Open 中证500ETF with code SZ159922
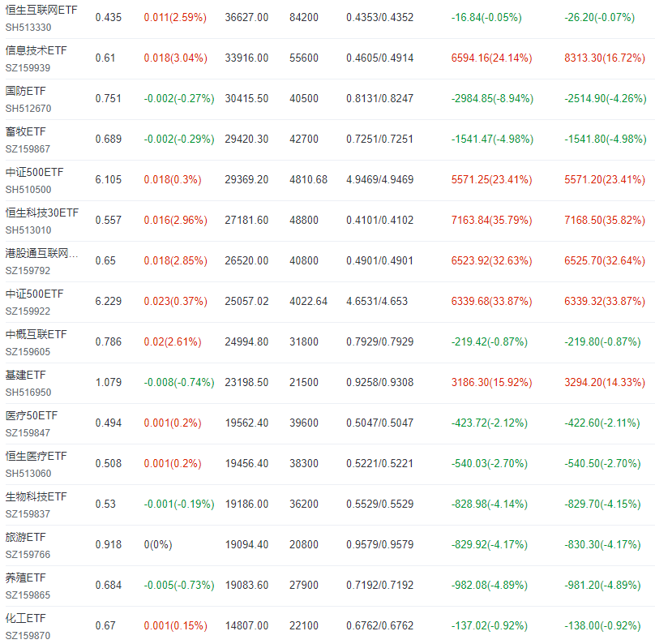This screenshot has width=655, height=644. pyautogui.click(x=34, y=294)
